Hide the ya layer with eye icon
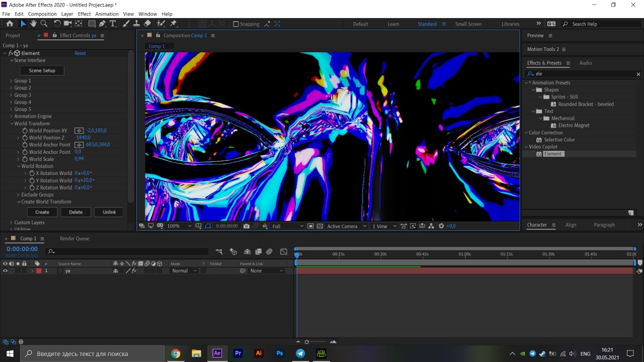 point(6,271)
